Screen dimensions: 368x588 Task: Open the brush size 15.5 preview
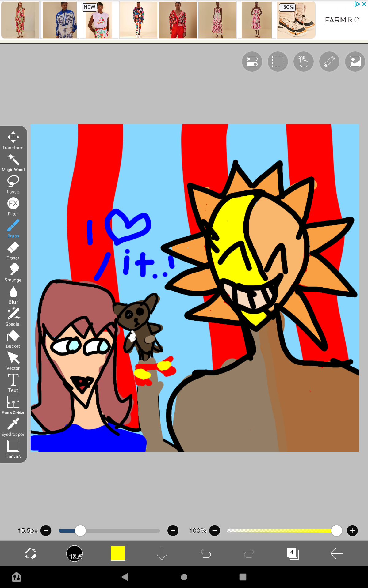pos(75,553)
